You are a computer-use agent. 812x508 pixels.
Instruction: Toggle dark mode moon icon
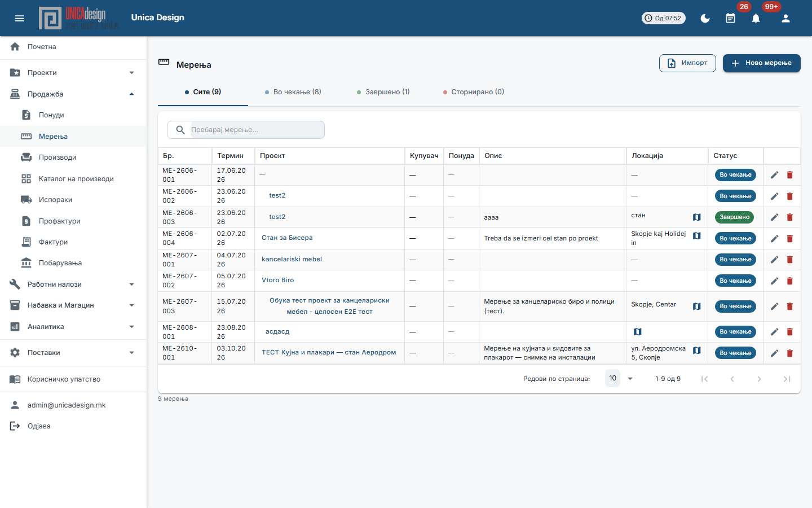pos(705,18)
